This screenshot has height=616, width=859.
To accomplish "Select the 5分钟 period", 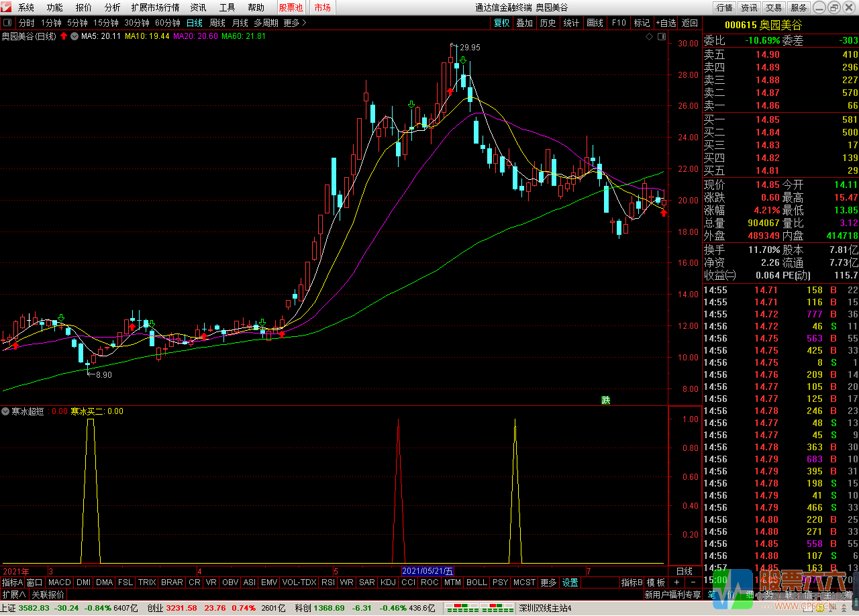I will [x=77, y=23].
